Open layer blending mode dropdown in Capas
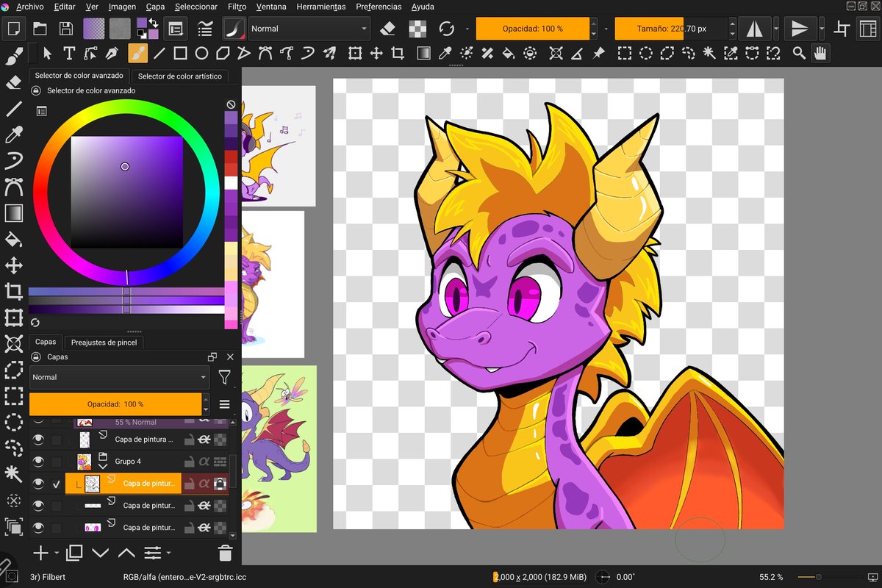 click(x=119, y=377)
